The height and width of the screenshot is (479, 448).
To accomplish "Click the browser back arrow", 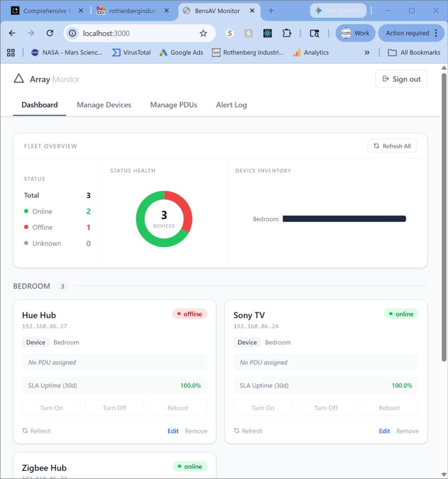I will point(12,33).
